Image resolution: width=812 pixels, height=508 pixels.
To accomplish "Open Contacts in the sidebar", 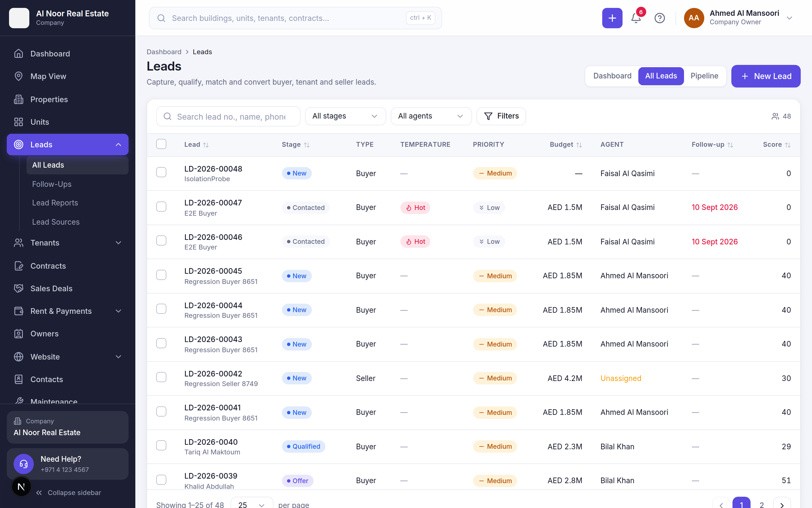I will pyautogui.click(x=68, y=379).
